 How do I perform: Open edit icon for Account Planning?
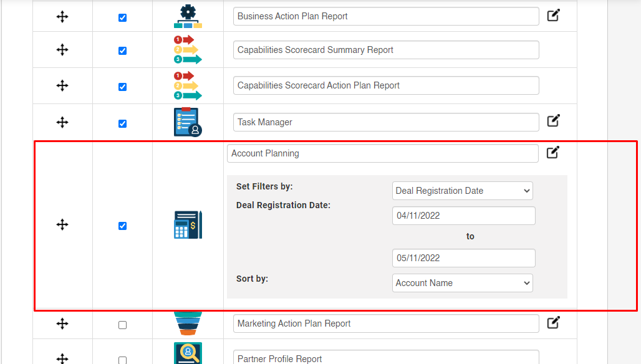coord(552,152)
